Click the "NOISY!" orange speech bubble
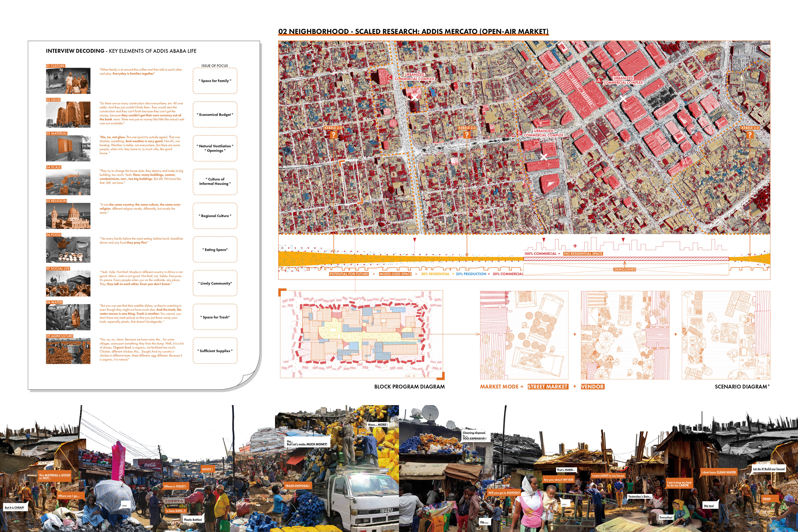Viewport: 798px width, 532px height. pyautogui.click(x=207, y=469)
